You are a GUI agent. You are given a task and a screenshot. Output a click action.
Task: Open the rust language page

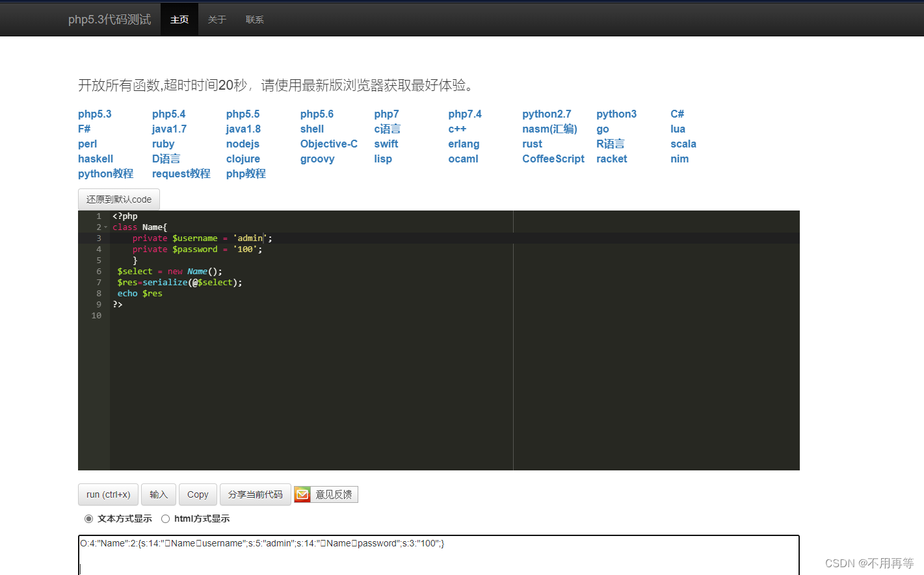click(532, 144)
